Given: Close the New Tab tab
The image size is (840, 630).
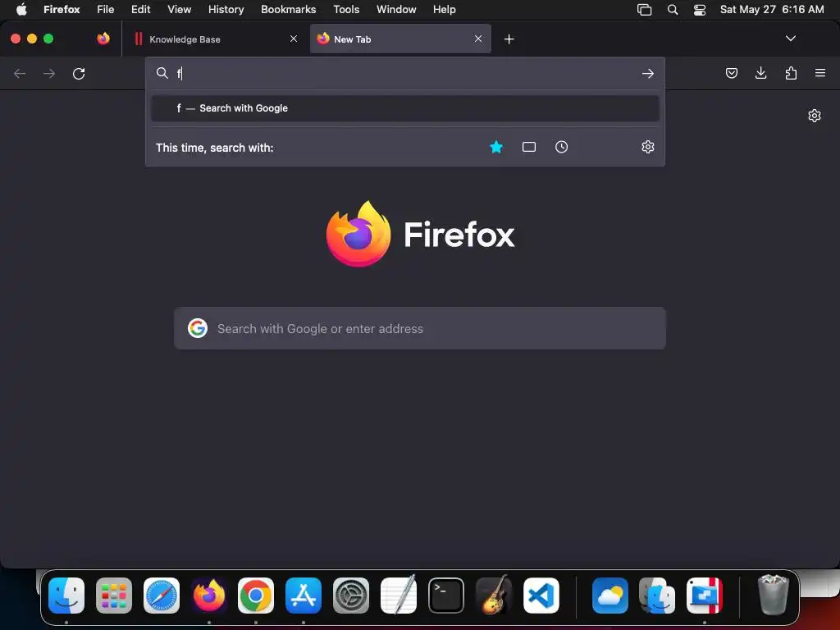Looking at the screenshot, I should [x=478, y=39].
